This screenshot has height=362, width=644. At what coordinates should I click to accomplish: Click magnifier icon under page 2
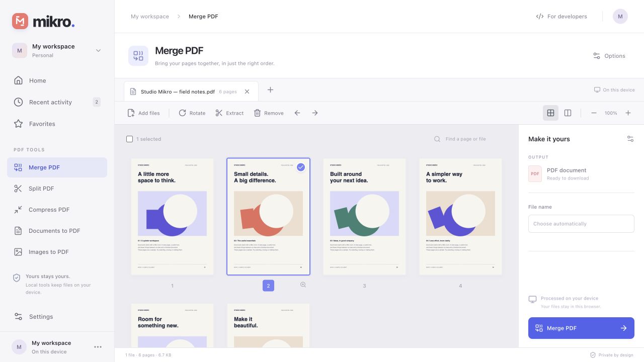tap(303, 285)
